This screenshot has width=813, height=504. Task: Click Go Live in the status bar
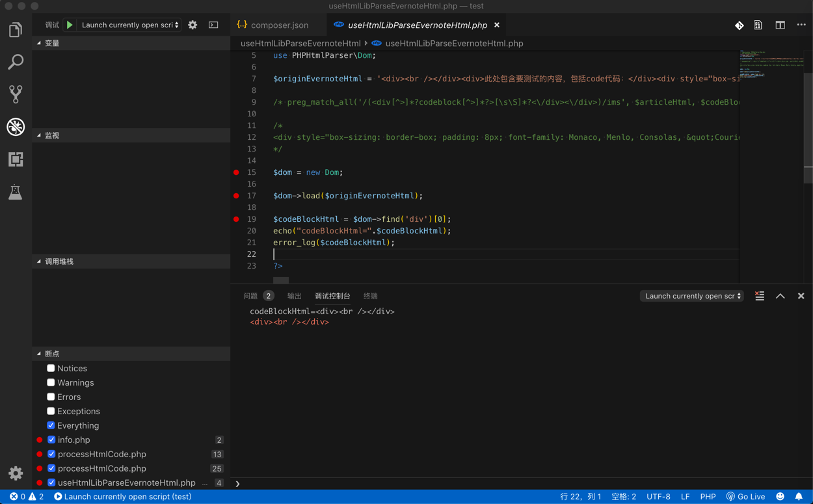pyautogui.click(x=745, y=496)
